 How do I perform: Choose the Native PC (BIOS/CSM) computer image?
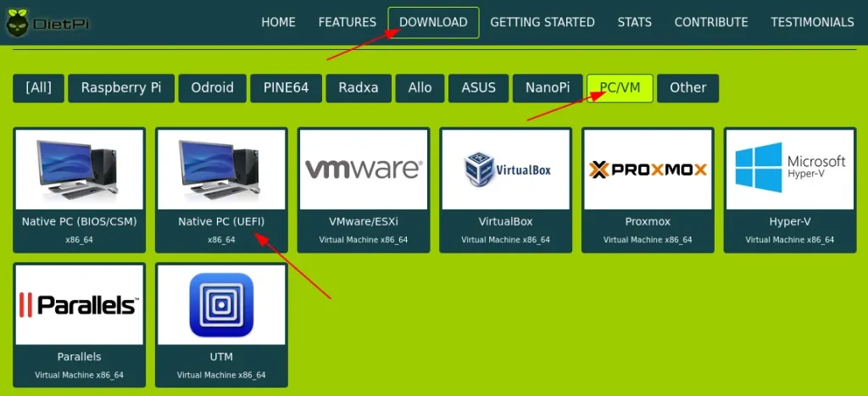[79, 169]
